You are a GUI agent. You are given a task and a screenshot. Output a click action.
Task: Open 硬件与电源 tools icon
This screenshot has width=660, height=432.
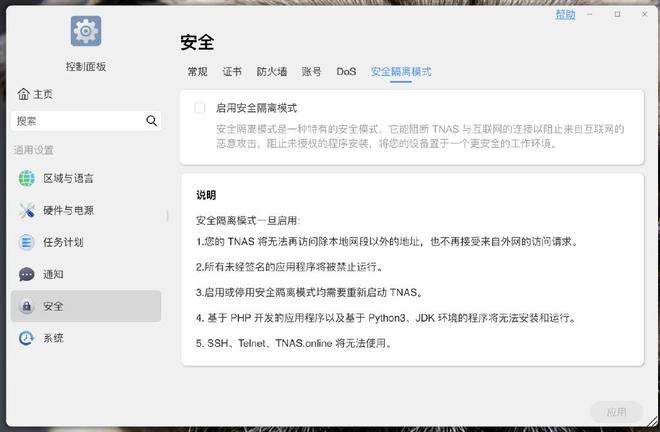tap(27, 210)
